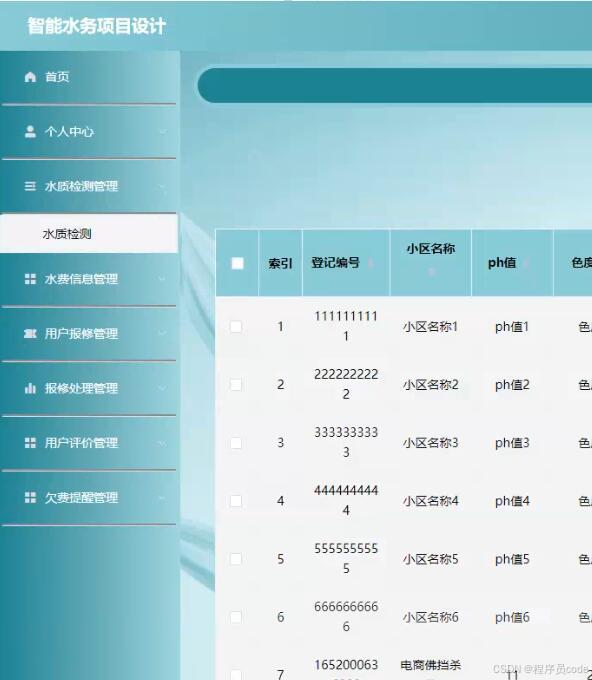
Task: Sort by the 登记编号 column arrow
Action: click(x=370, y=263)
